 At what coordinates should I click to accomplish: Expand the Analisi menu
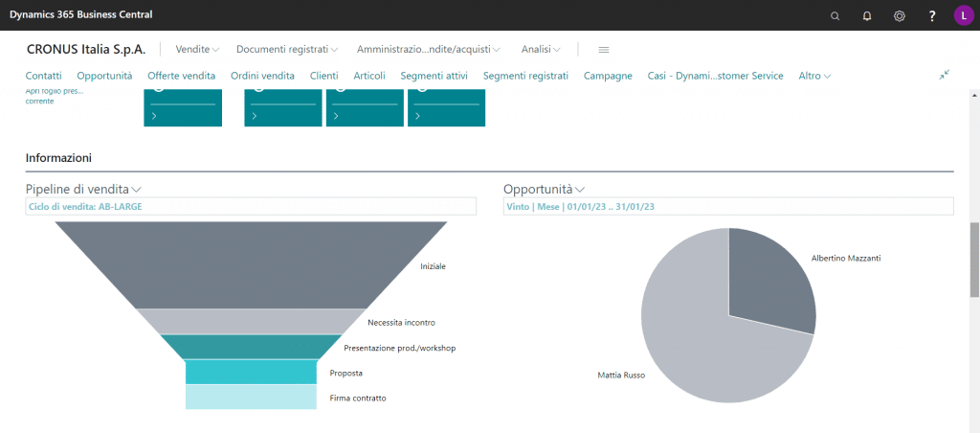coord(541,49)
